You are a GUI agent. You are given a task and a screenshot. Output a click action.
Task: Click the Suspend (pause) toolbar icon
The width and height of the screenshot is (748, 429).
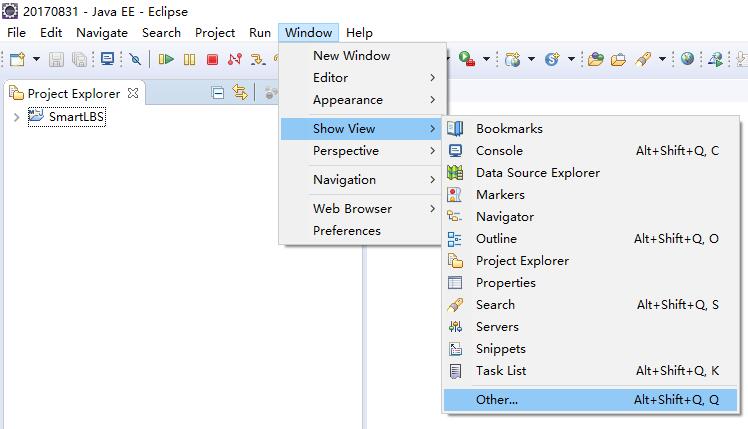189,60
